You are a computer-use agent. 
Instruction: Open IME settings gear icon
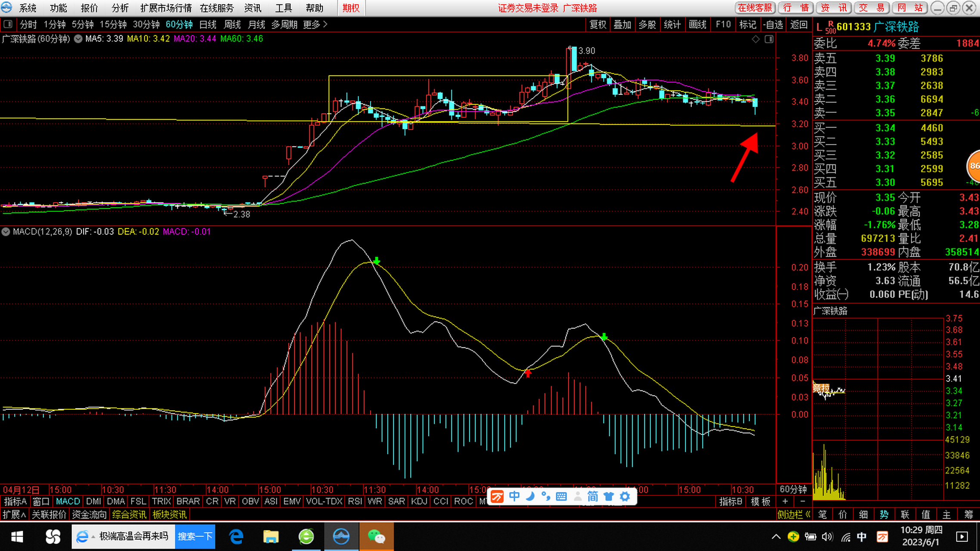[625, 496]
